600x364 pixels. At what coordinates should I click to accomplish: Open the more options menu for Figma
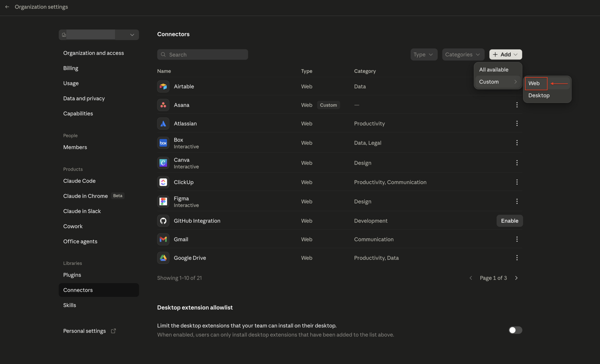pyautogui.click(x=517, y=201)
